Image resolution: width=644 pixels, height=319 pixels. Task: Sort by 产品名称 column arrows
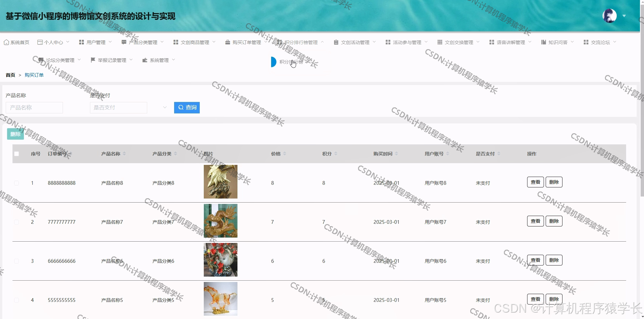124,154
